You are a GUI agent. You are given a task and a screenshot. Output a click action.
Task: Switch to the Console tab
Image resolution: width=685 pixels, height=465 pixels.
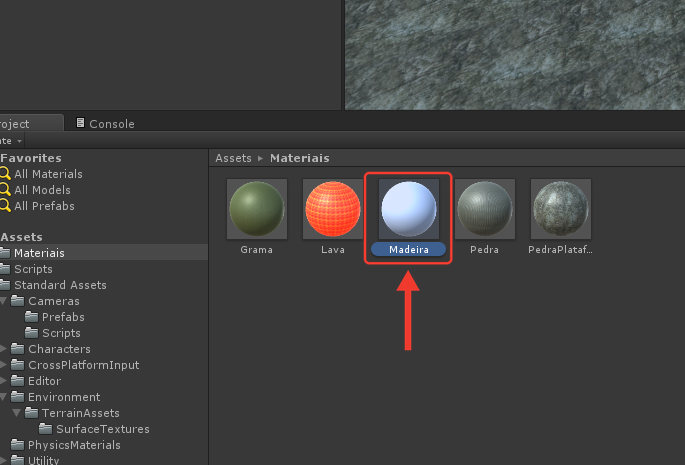pos(105,124)
